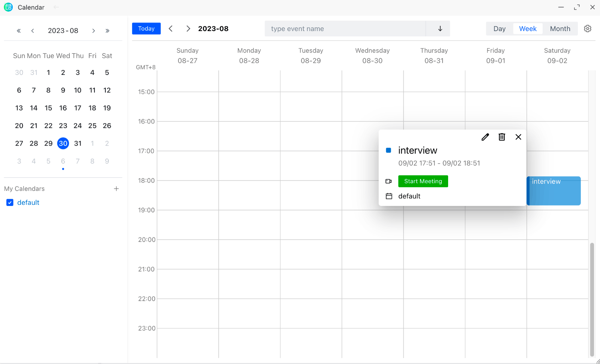Click the pencil edit icon in event popup
The width and height of the screenshot is (600, 364).
coord(485,137)
